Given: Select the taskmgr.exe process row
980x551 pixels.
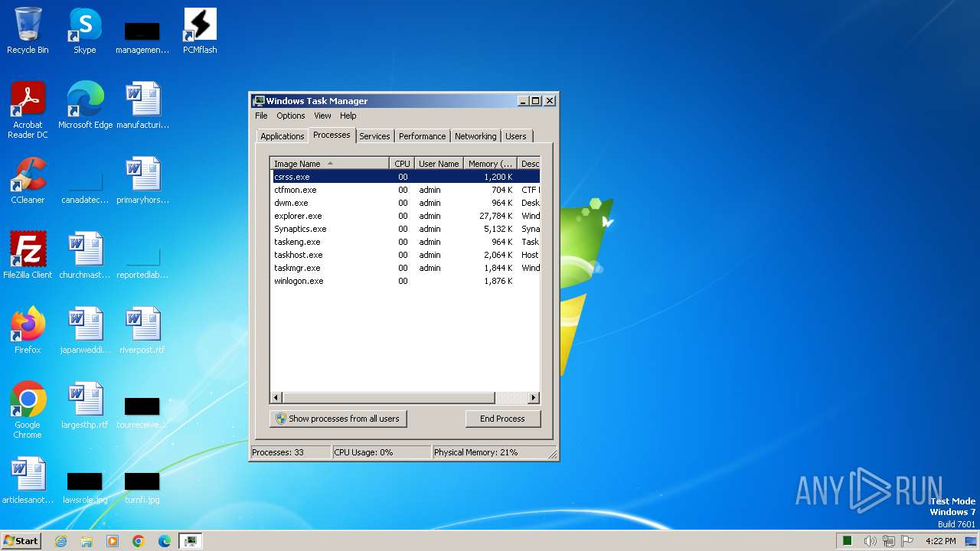Looking at the screenshot, I should (x=405, y=268).
